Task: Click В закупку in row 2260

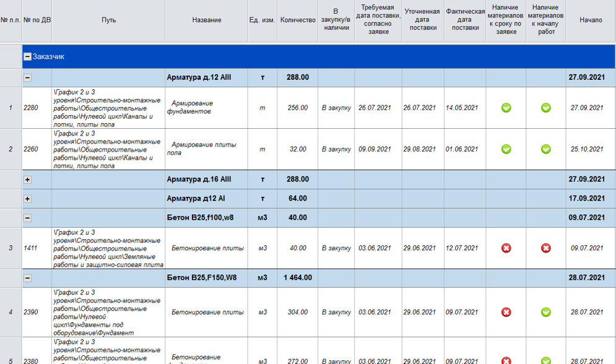Action: pyautogui.click(x=336, y=149)
